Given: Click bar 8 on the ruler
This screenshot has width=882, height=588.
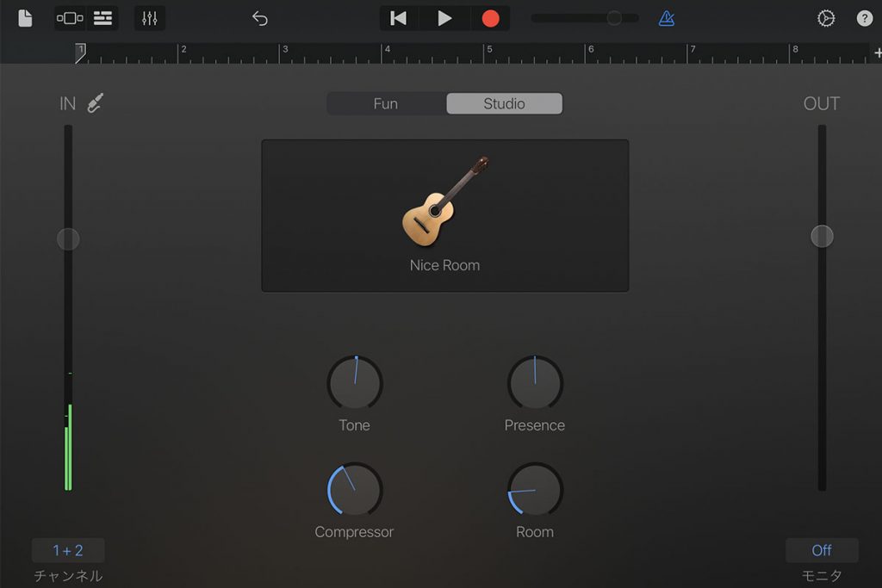Looking at the screenshot, I should [x=795, y=50].
